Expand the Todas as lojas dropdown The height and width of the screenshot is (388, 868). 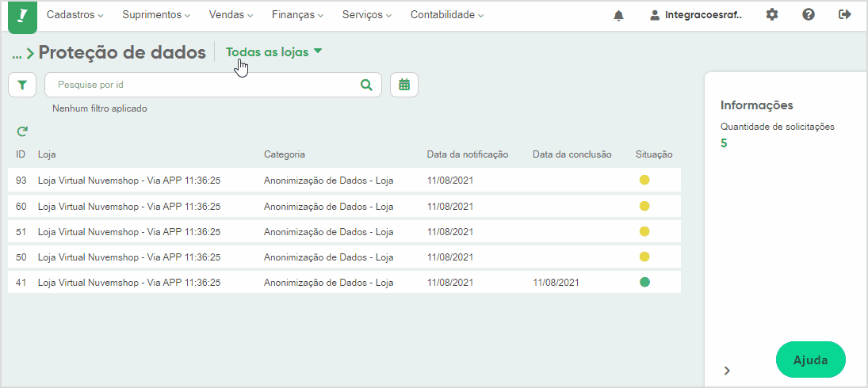tap(274, 52)
